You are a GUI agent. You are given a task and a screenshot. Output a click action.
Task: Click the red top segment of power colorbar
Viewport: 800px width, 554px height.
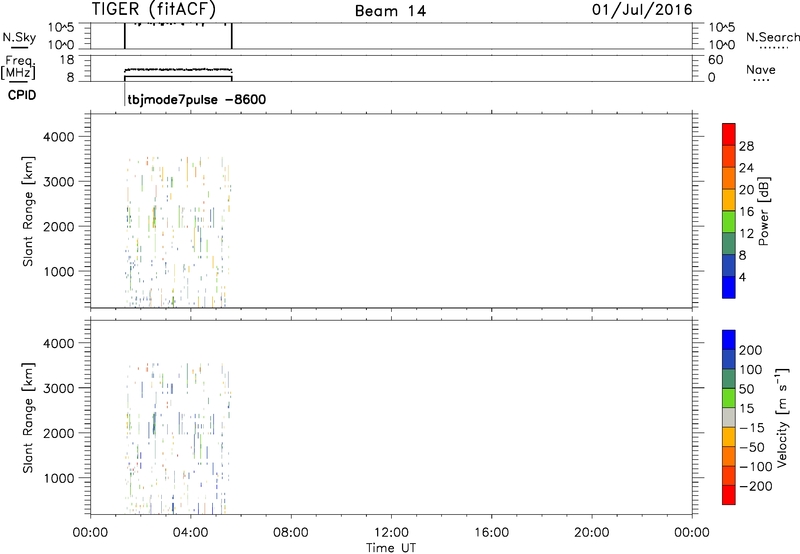point(729,134)
